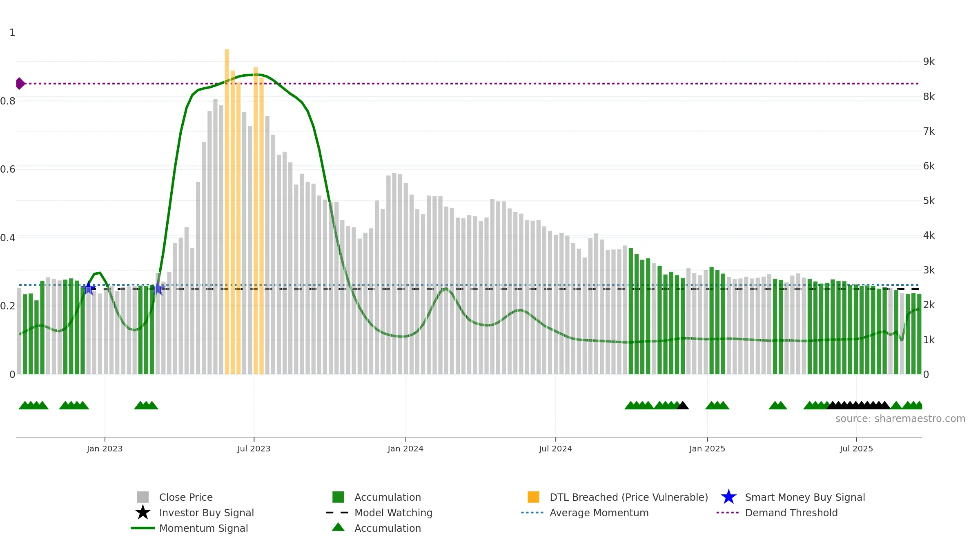Click the black Investor Buy Signal star icon

pyautogui.click(x=143, y=513)
